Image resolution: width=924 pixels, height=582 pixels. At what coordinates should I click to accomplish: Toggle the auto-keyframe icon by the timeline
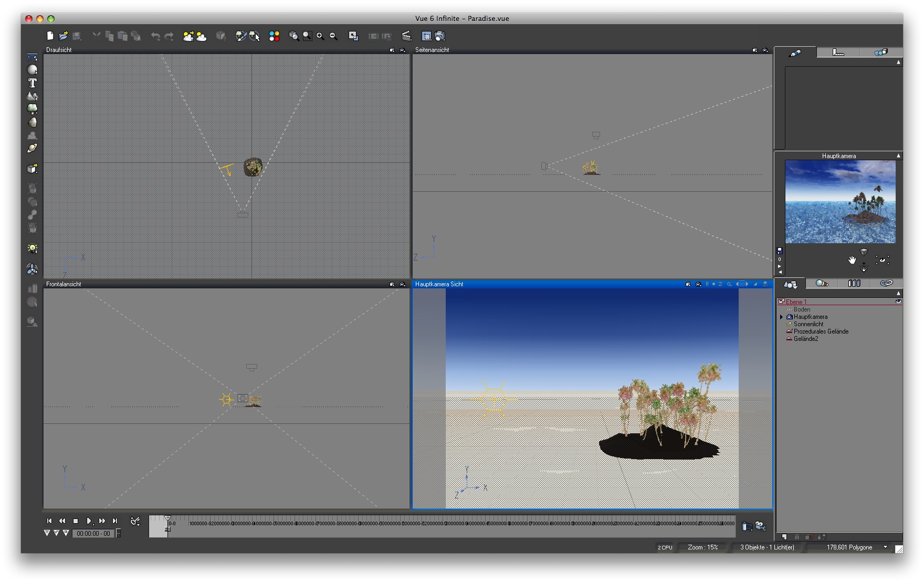[x=135, y=521]
